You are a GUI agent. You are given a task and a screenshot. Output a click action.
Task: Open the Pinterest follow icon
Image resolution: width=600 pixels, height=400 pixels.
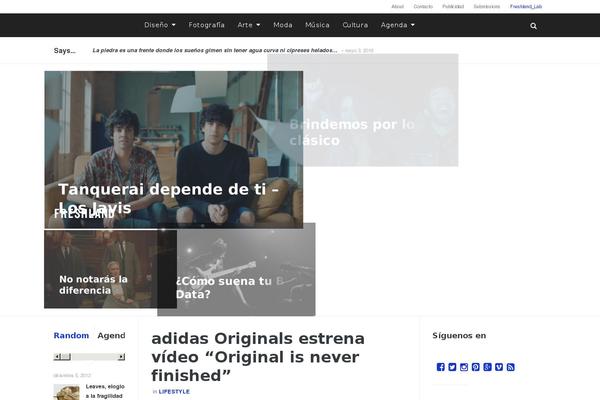pyautogui.click(x=476, y=367)
